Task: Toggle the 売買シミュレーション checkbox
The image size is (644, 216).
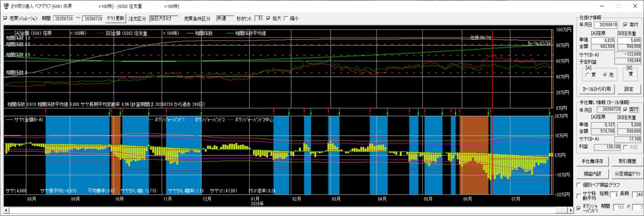Action: coord(5,19)
